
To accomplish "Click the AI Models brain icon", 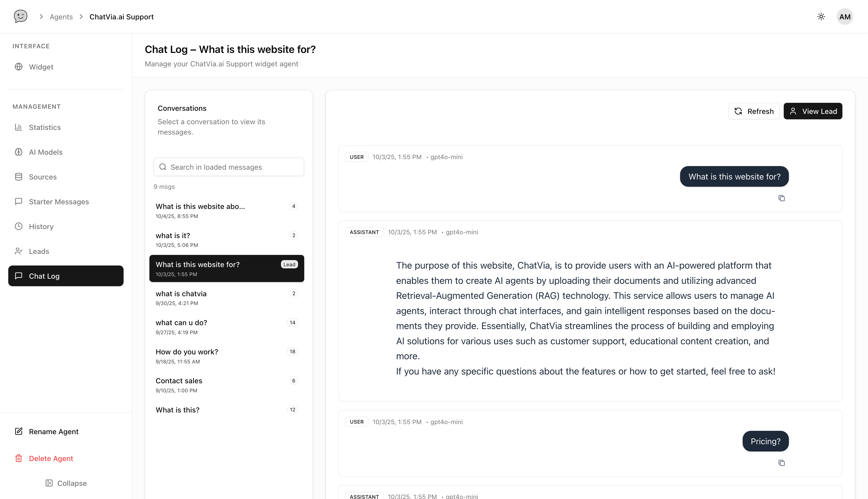I will (19, 152).
